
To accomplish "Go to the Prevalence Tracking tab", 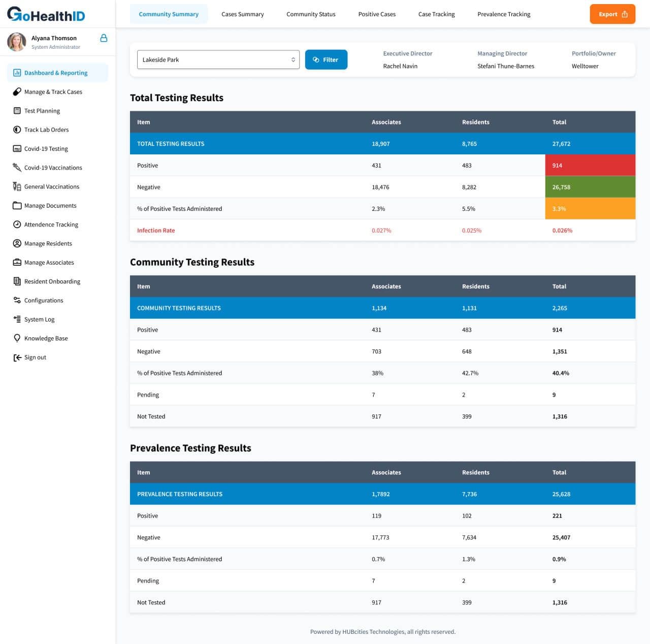I will [504, 14].
